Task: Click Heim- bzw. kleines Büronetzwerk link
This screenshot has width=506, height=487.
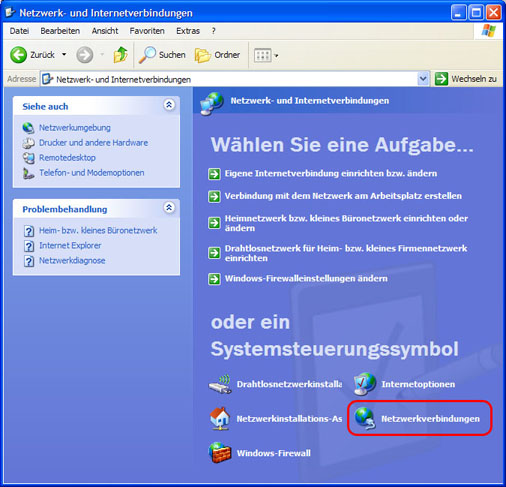Action: click(x=98, y=230)
